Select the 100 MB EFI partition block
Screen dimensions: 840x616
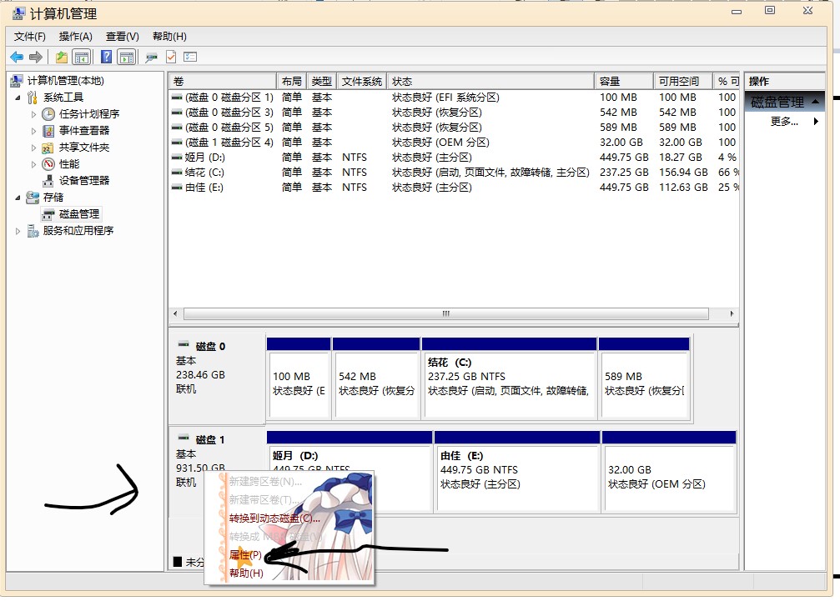[299, 378]
